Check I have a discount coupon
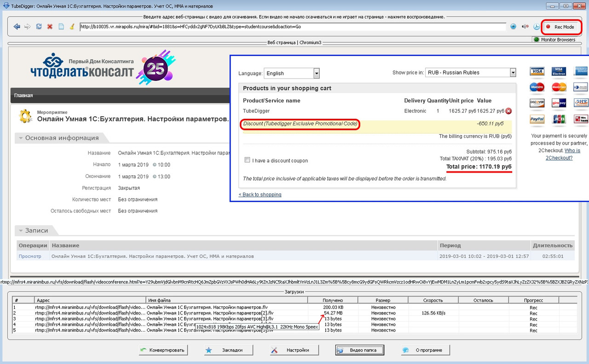The height and width of the screenshot is (364, 589). click(x=248, y=160)
